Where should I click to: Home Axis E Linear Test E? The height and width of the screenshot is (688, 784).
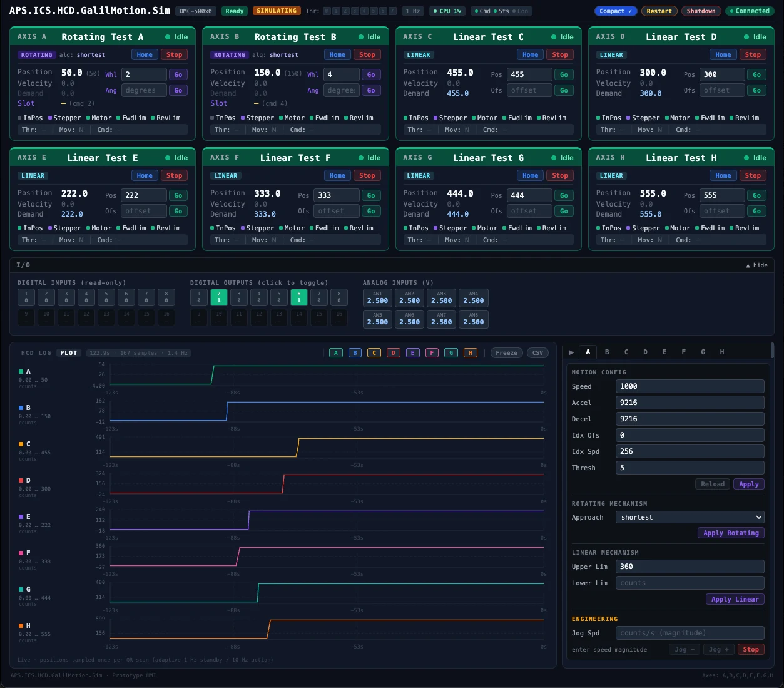145,176
